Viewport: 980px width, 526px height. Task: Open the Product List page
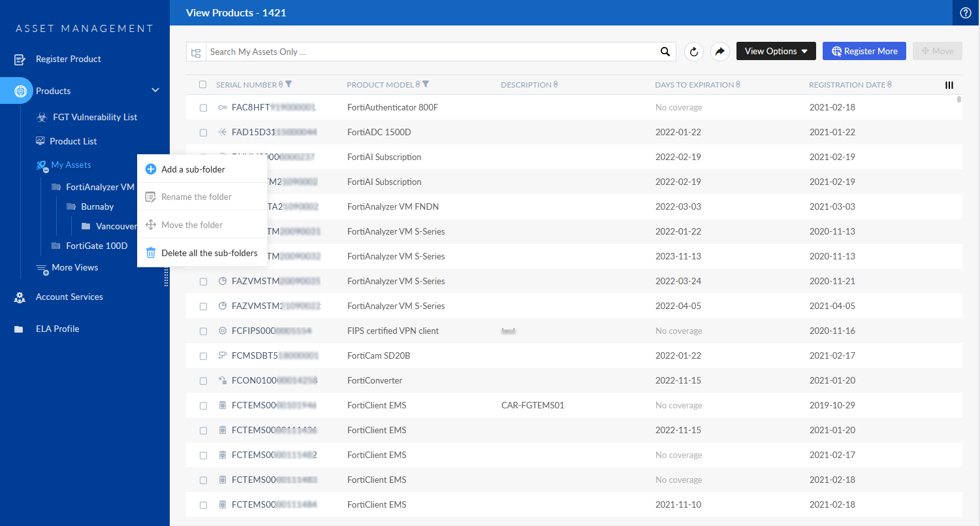(72, 141)
